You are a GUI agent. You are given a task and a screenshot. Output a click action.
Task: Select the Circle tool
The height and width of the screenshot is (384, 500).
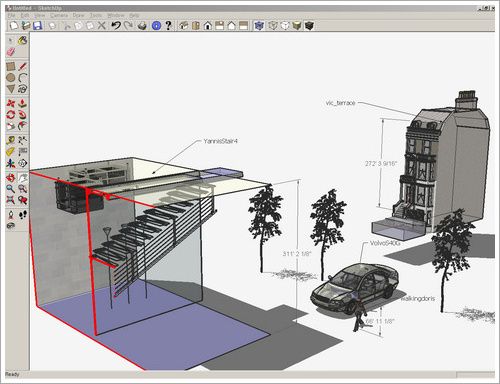(11, 78)
